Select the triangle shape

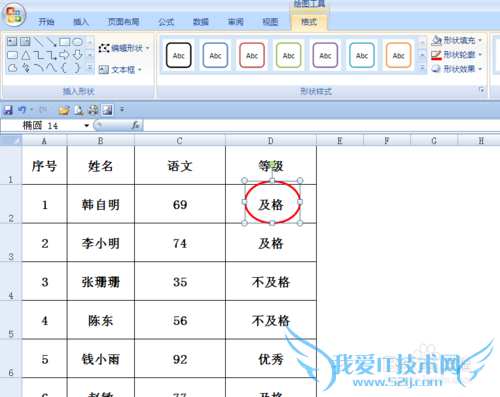[26, 55]
